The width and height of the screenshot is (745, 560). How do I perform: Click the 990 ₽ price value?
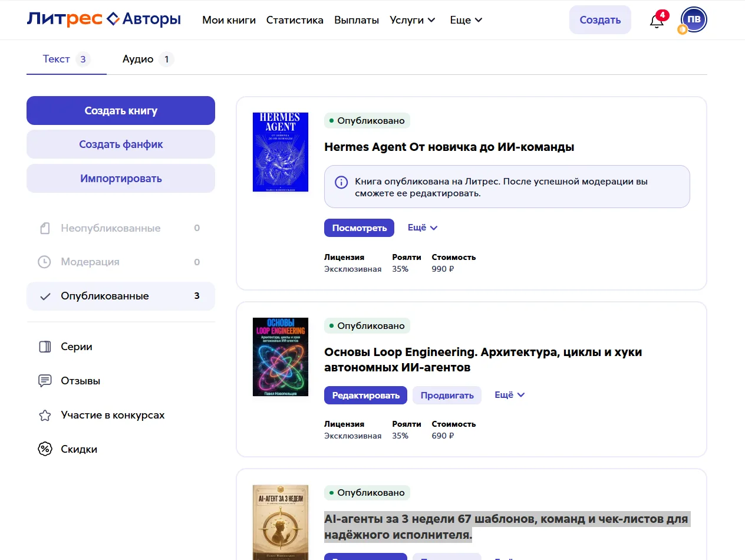click(443, 269)
